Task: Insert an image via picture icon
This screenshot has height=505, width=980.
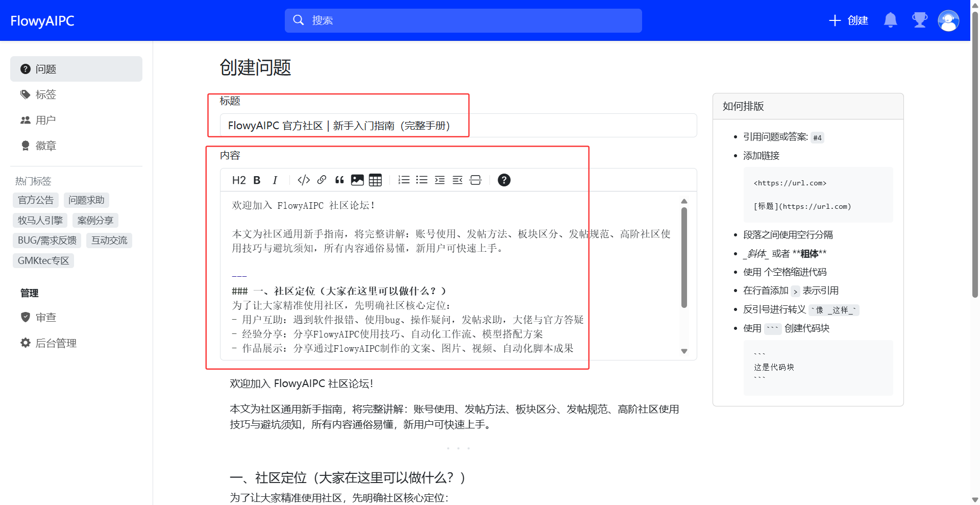Action: pos(357,180)
